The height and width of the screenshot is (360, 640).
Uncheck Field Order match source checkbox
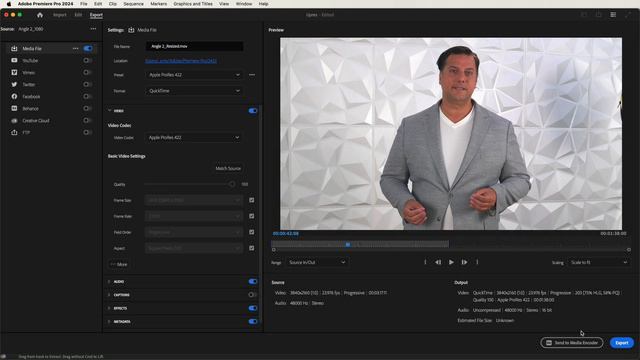(x=251, y=232)
